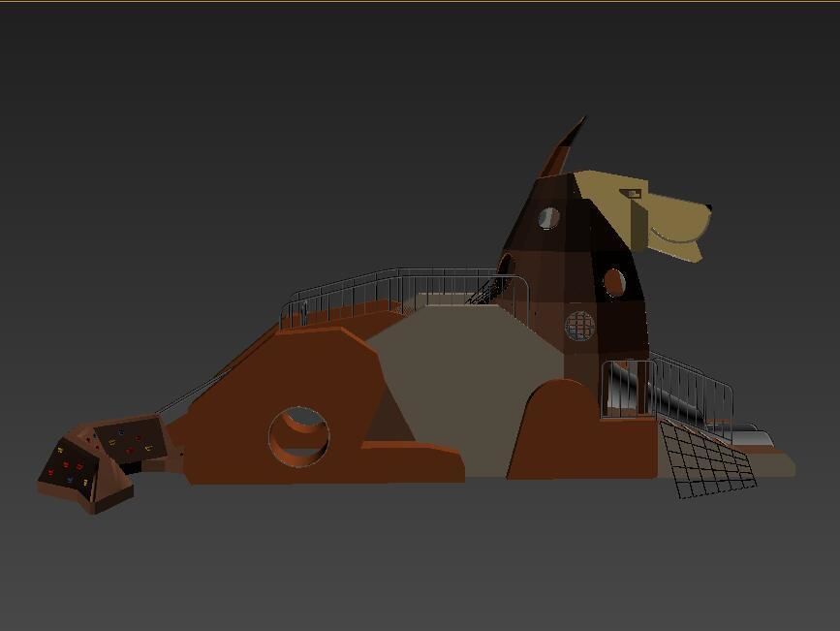The height and width of the screenshot is (631, 840).
Task: Select the dog's eye on the tan head
Action: tap(631, 193)
